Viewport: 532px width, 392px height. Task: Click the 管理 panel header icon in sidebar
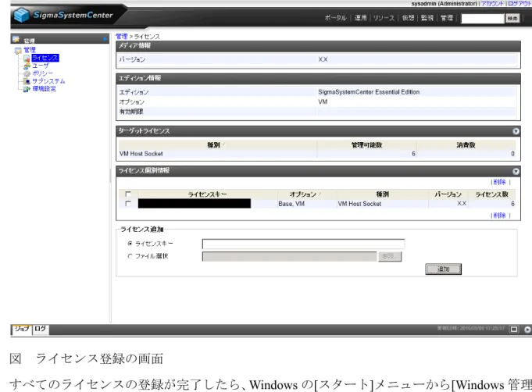point(16,39)
